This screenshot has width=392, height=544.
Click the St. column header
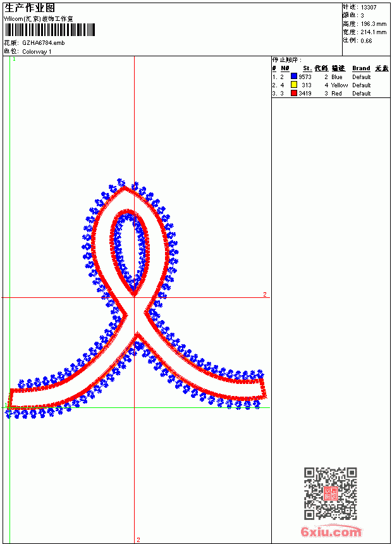click(x=307, y=68)
